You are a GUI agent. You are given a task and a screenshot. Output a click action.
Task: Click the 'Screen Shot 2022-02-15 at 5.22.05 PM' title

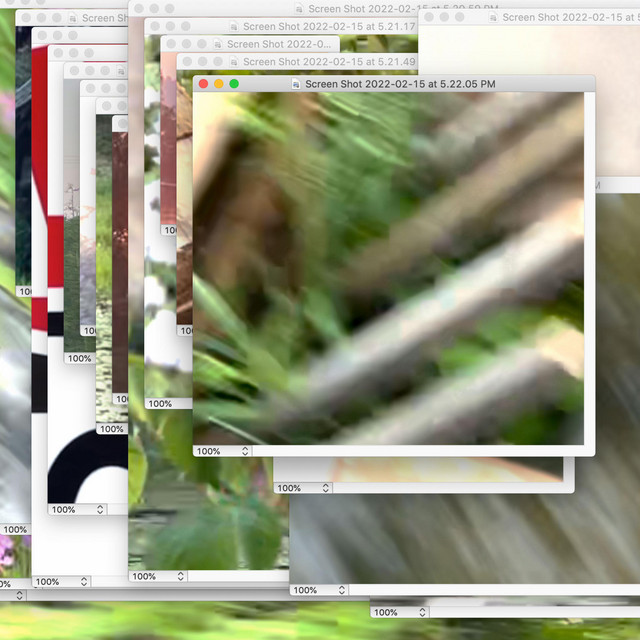coord(400,85)
